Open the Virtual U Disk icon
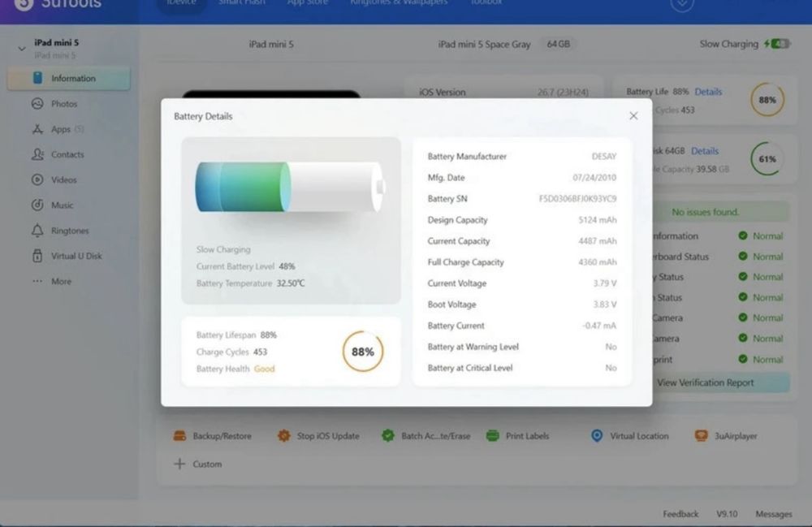 tap(37, 256)
